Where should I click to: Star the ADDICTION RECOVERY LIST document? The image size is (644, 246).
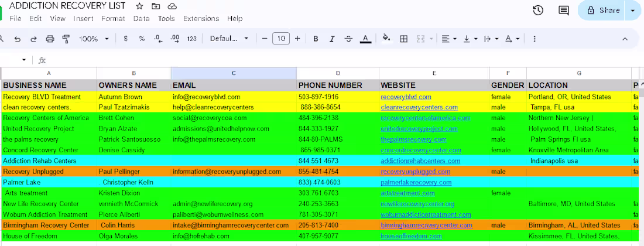(x=139, y=6)
